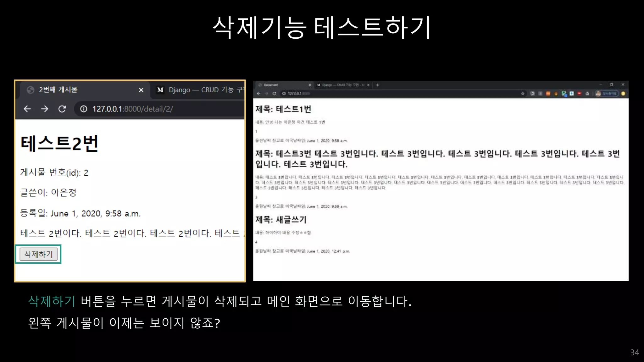The width and height of the screenshot is (644, 362).
Task: Click the 내용: 안녕 나는 아은정 content line
Action: click(290, 122)
